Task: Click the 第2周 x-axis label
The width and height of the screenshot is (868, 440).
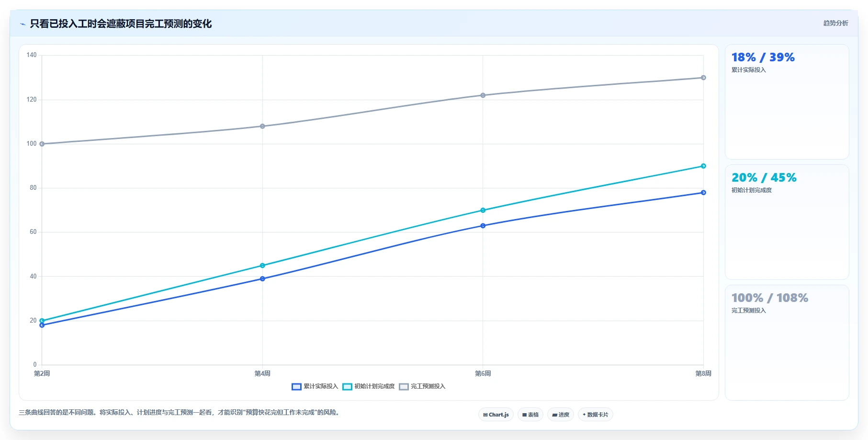Action: (x=42, y=373)
